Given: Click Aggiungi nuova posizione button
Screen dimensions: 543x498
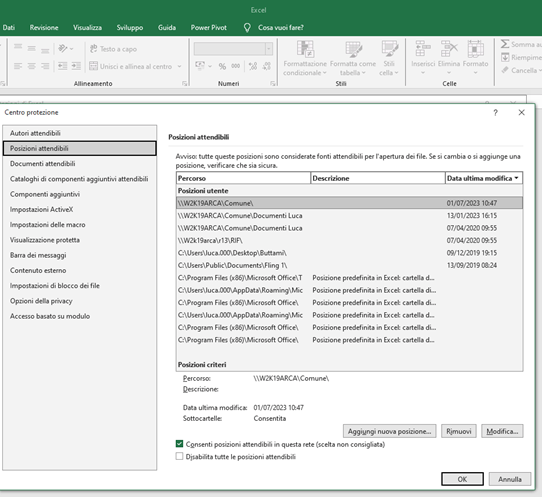Looking at the screenshot, I should (390, 431).
